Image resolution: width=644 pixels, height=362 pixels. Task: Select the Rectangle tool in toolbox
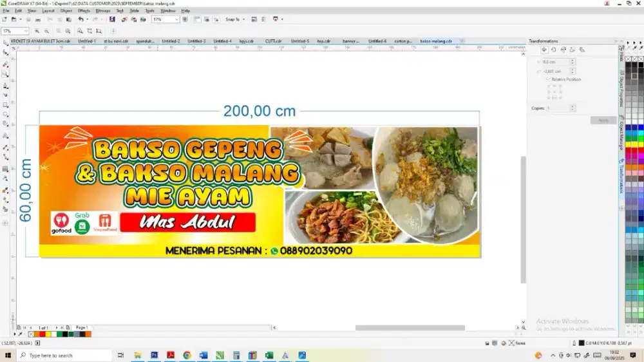pyautogui.click(x=5, y=105)
